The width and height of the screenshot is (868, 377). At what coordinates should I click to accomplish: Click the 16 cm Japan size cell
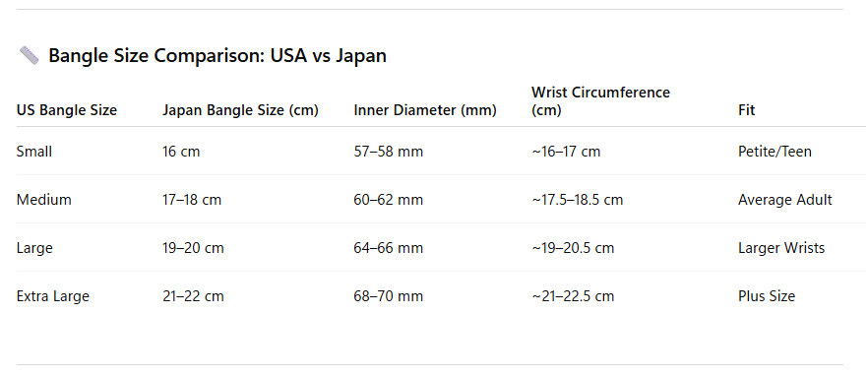point(181,152)
